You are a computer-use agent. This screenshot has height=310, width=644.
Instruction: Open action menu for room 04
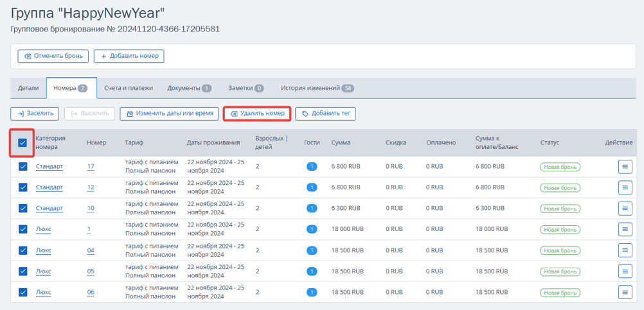(625, 250)
